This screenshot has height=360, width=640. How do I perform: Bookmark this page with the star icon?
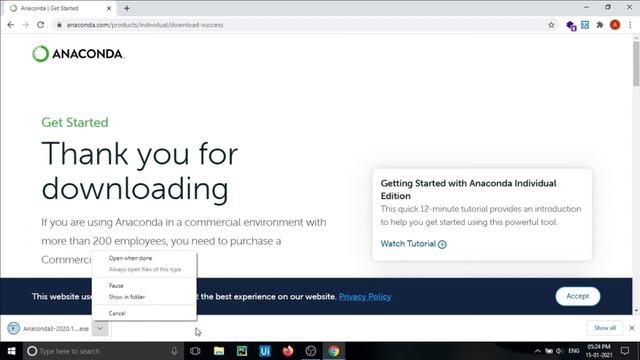(x=551, y=25)
